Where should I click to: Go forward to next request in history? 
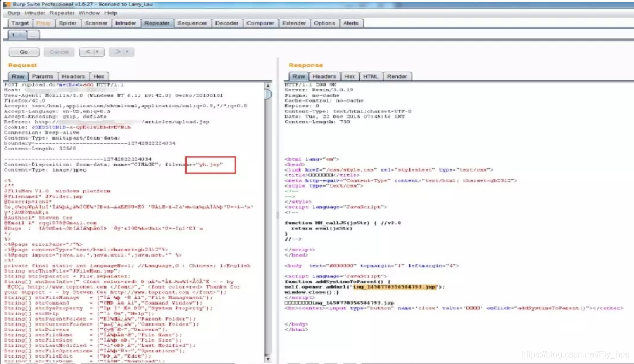pyautogui.click(x=117, y=52)
